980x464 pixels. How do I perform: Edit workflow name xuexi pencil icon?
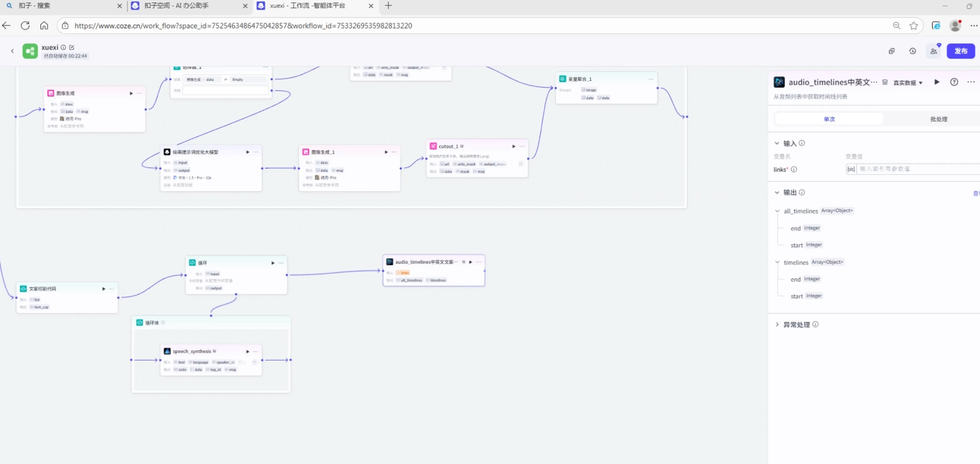coord(71,47)
